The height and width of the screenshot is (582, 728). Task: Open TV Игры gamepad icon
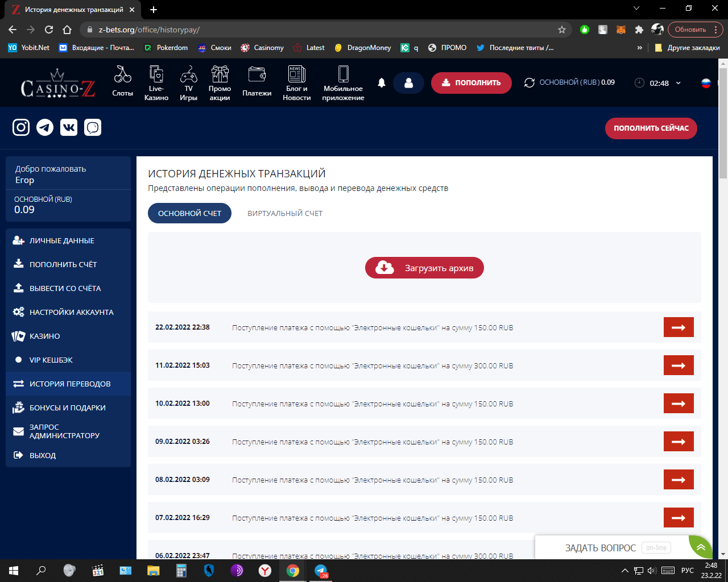pyautogui.click(x=188, y=74)
